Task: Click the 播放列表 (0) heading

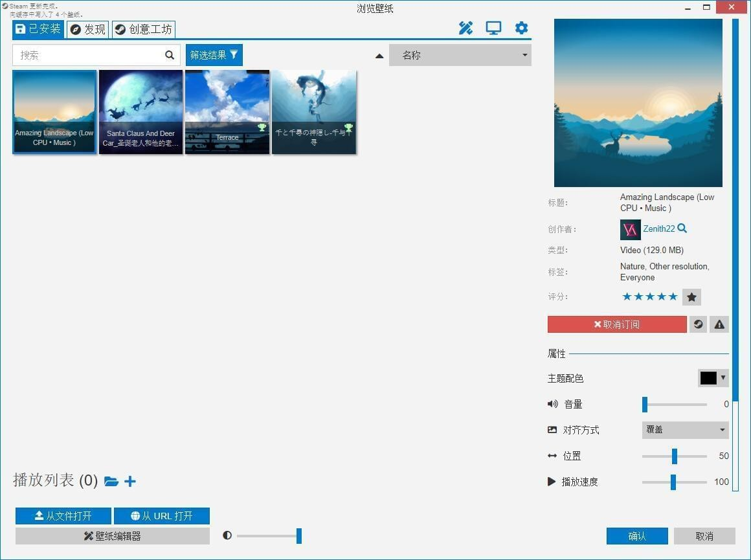Action: (56, 480)
